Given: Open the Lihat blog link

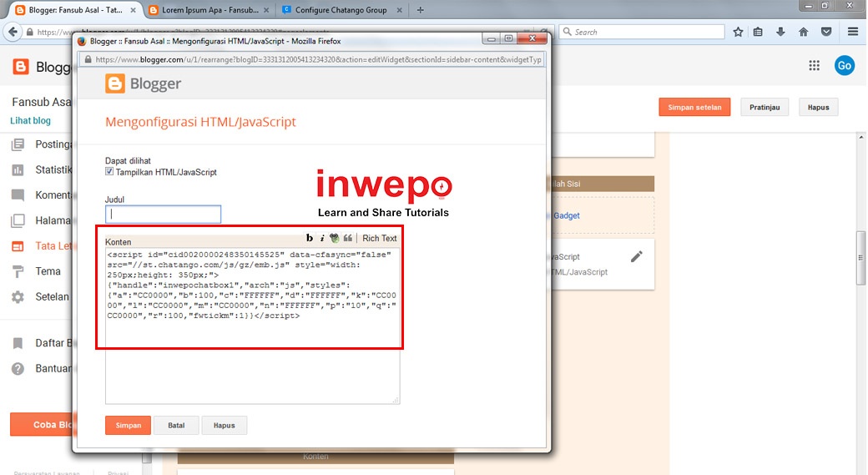Looking at the screenshot, I should point(30,120).
